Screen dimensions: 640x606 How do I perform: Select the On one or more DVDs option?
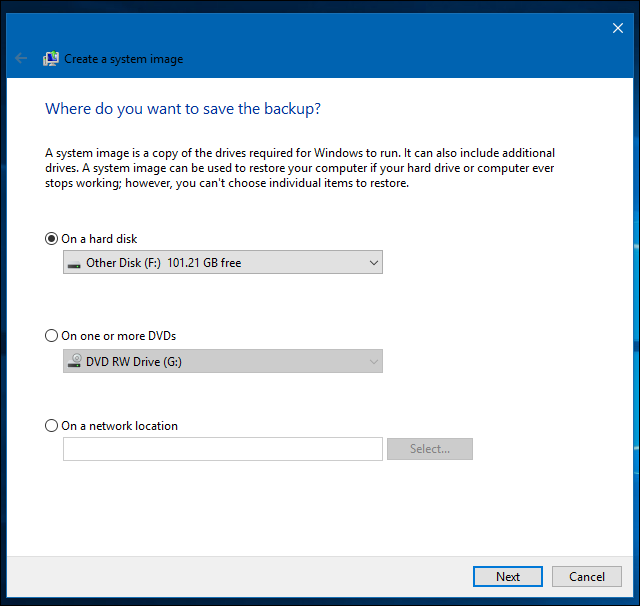pyautogui.click(x=51, y=336)
